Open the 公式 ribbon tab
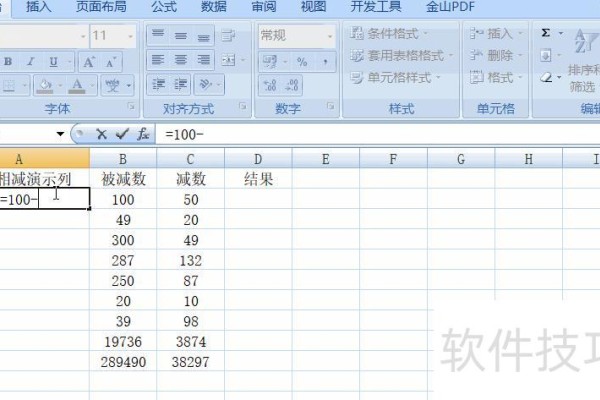The width and height of the screenshot is (600, 400). tap(164, 7)
